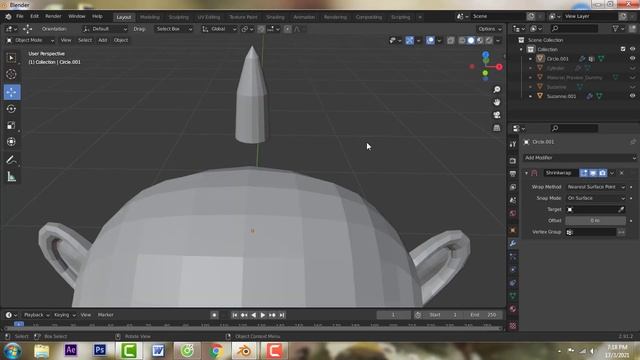Toggle camera view icon in viewport
The image size is (640, 360).
click(x=497, y=115)
